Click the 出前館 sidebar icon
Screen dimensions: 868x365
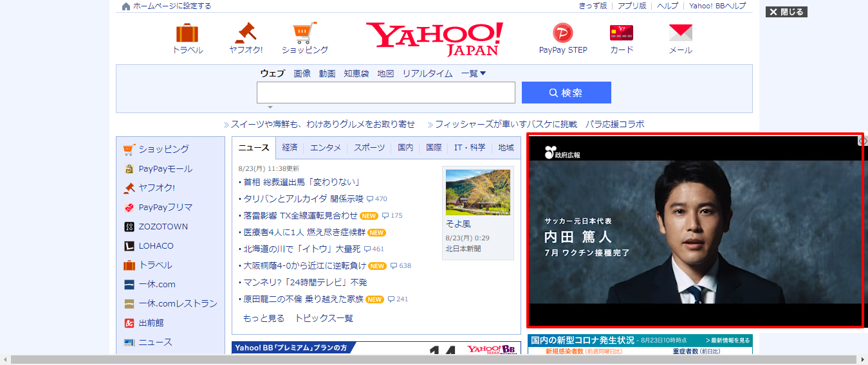click(x=129, y=323)
